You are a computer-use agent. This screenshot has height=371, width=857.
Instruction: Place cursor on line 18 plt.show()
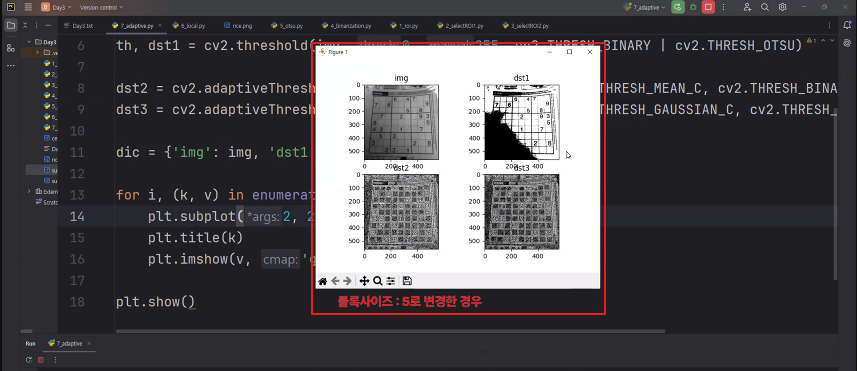click(155, 302)
